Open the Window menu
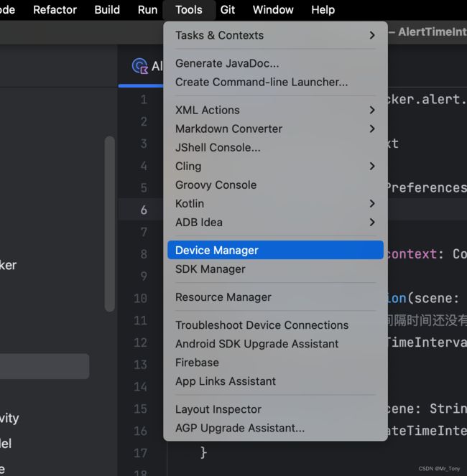The image size is (467, 476). pos(273,10)
